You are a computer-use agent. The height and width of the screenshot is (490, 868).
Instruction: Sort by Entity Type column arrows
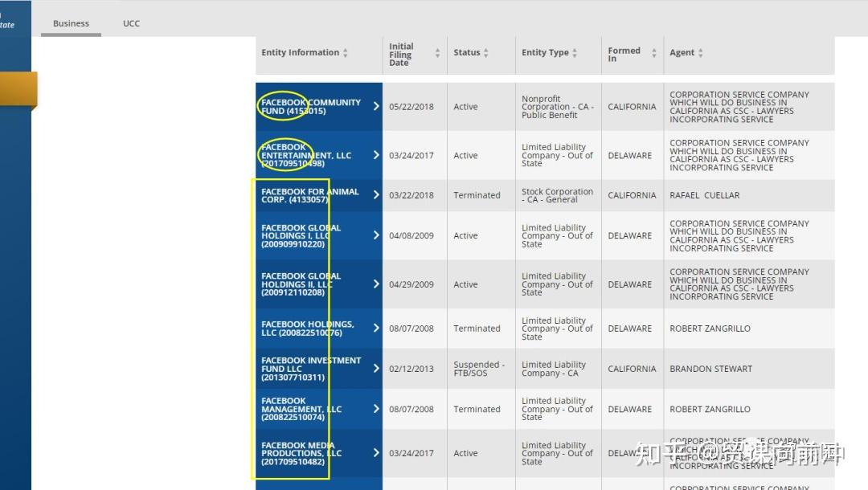pyautogui.click(x=575, y=52)
